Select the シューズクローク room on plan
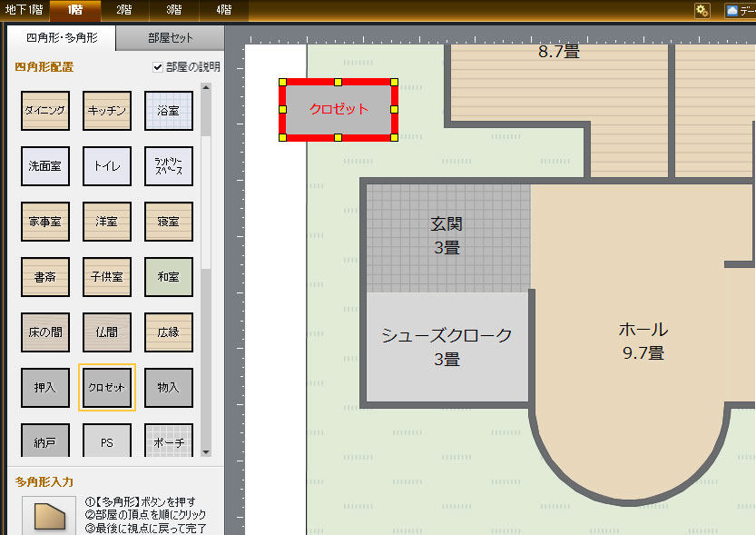The height and width of the screenshot is (535, 756). 446,347
